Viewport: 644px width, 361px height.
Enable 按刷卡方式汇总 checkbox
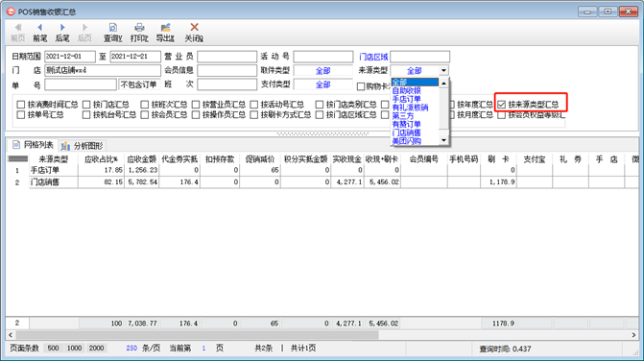[253, 115]
